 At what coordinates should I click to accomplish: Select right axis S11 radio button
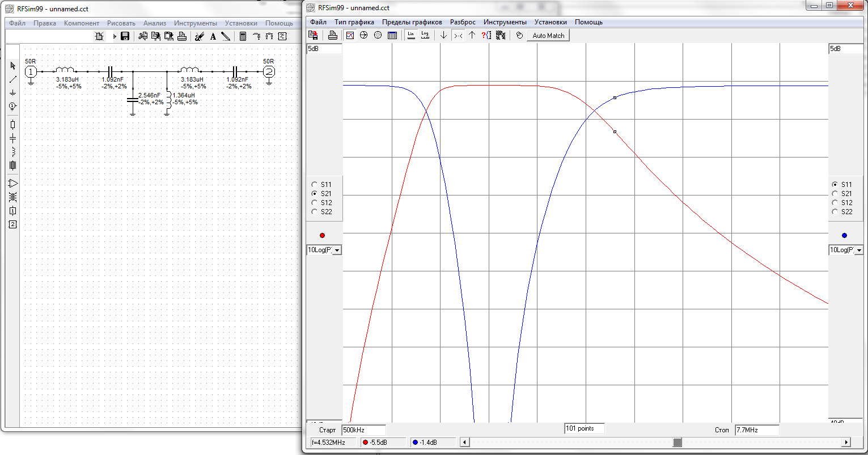pyautogui.click(x=835, y=185)
